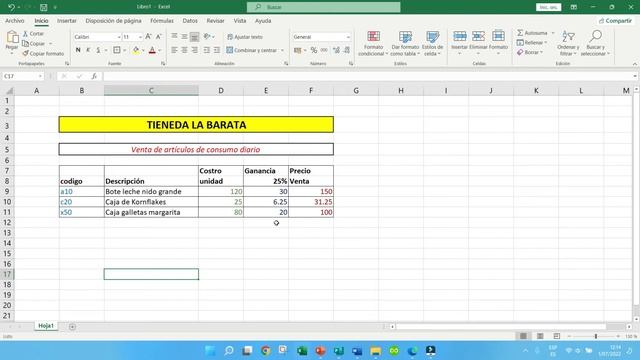Click the Windows Start button
This screenshot has height=360, width=640.
210,350
